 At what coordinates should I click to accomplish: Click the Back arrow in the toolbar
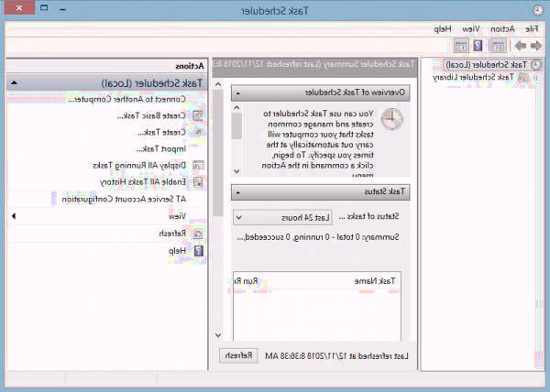pos(536,46)
